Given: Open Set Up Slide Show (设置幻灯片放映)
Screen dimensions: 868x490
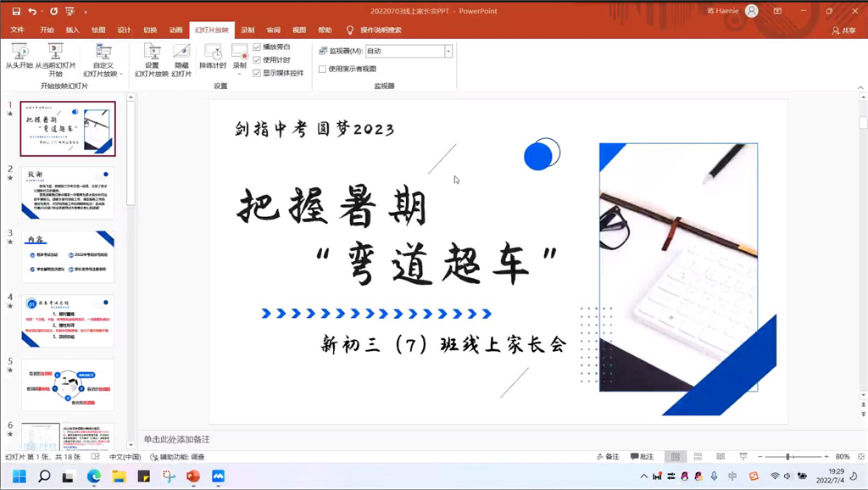Looking at the screenshot, I should pos(152,57).
